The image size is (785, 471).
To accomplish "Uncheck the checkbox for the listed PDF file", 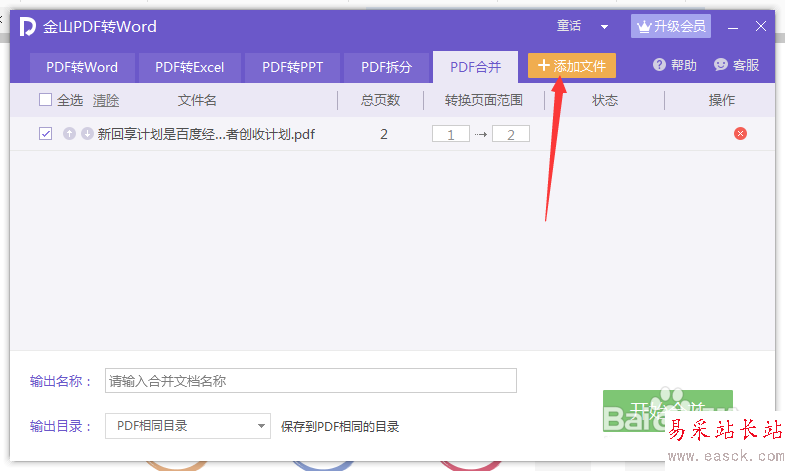I will [46, 134].
